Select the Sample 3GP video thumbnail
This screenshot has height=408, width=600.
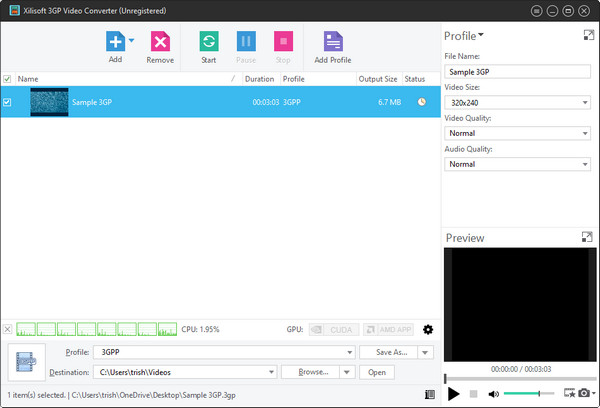(49, 102)
